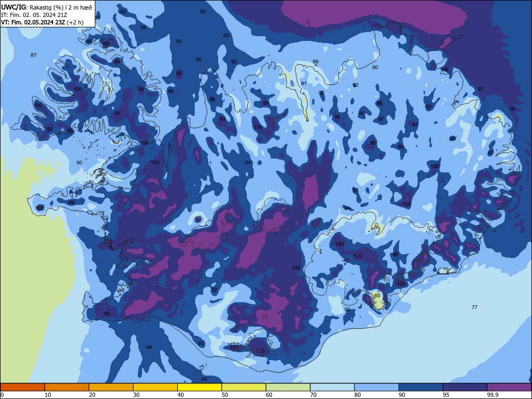This screenshot has height=399, width=532.
Task: Click the purple 99.9+ legend swatch
Action: [x=509, y=387]
